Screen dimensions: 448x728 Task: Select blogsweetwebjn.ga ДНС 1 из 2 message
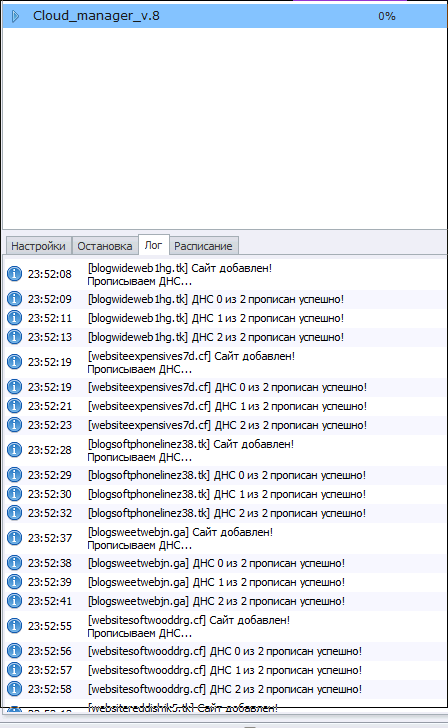[216, 582]
